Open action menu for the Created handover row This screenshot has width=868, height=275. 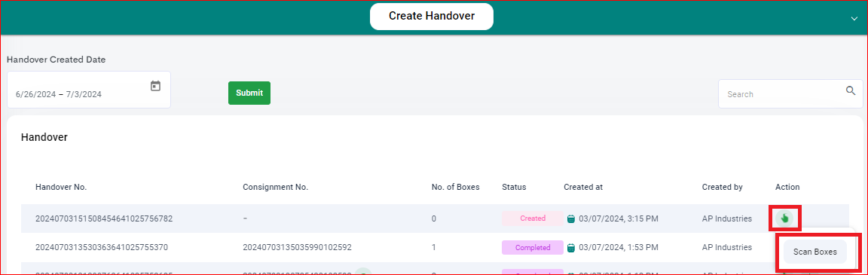784,218
